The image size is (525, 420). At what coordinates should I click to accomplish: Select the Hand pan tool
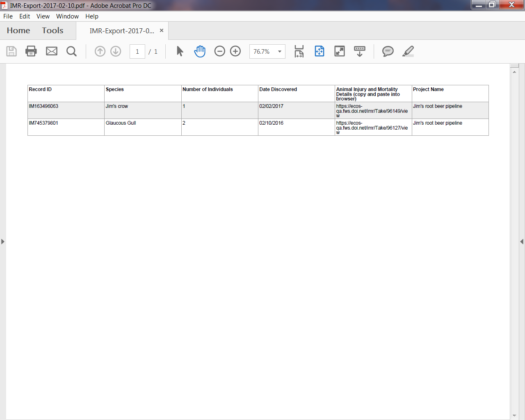(x=200, y=51)
